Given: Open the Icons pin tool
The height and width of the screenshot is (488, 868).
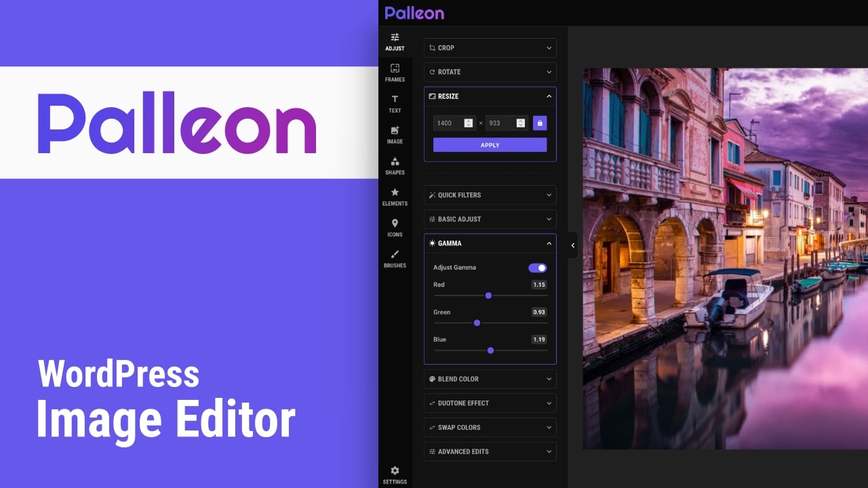Looking at the screenshot, I should coord(395,228).
